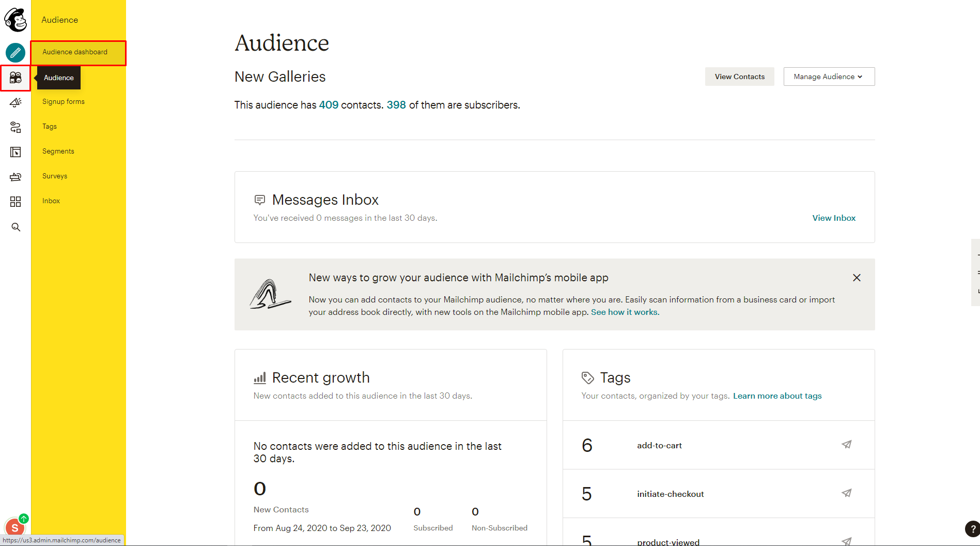The height and width of the screenshot is (546, 980).
Task: Click the send icon beside add-to-cart tag
Action: click(847, 445)
